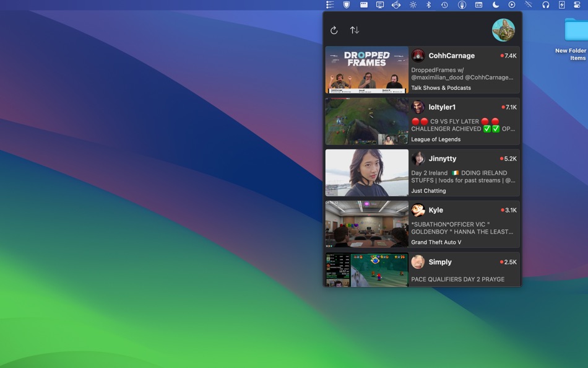Click the Just Chatting category label
588x368 pixels.
(429, 191)
